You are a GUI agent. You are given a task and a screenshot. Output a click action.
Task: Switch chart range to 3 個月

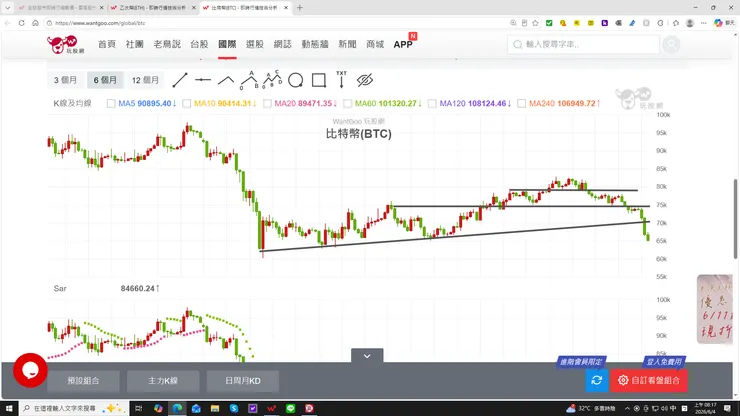click(65, 80)
